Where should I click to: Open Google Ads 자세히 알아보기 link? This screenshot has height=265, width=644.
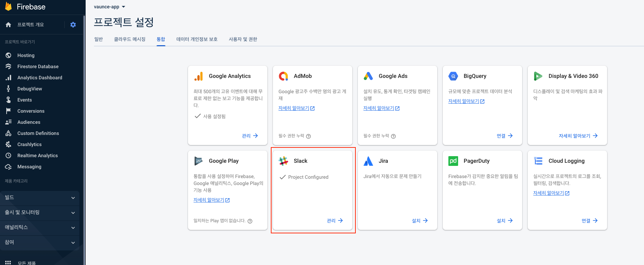382,108
